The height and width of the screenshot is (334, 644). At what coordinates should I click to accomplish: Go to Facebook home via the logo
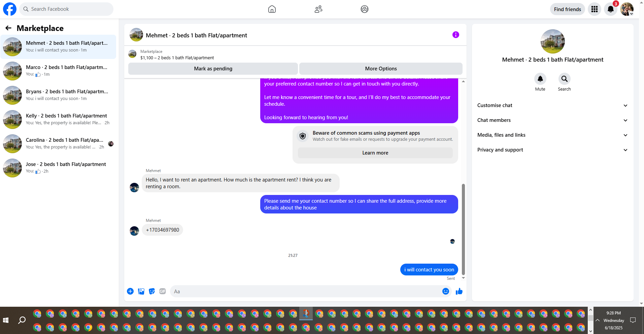point(10,9)
